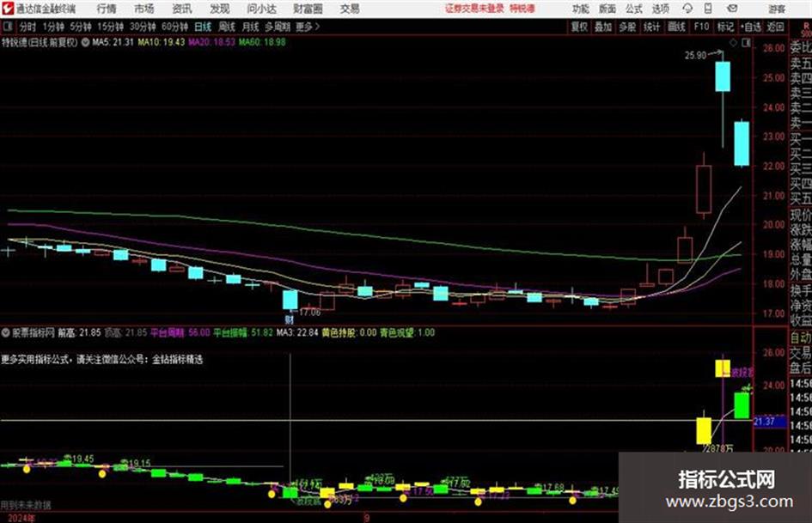Click the 2024年 date axis label
The image size is (812, 523).
(x=21, y=519)
